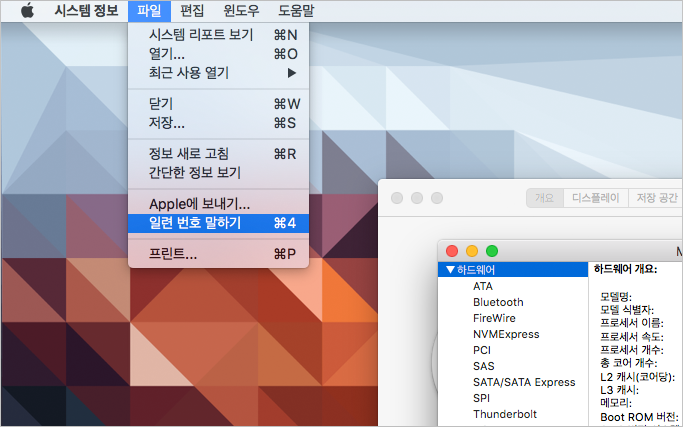Viewport: 683px width, 427px height.
Task: Click the 프로세서 개수: label
Action: [x=632, y=350]
